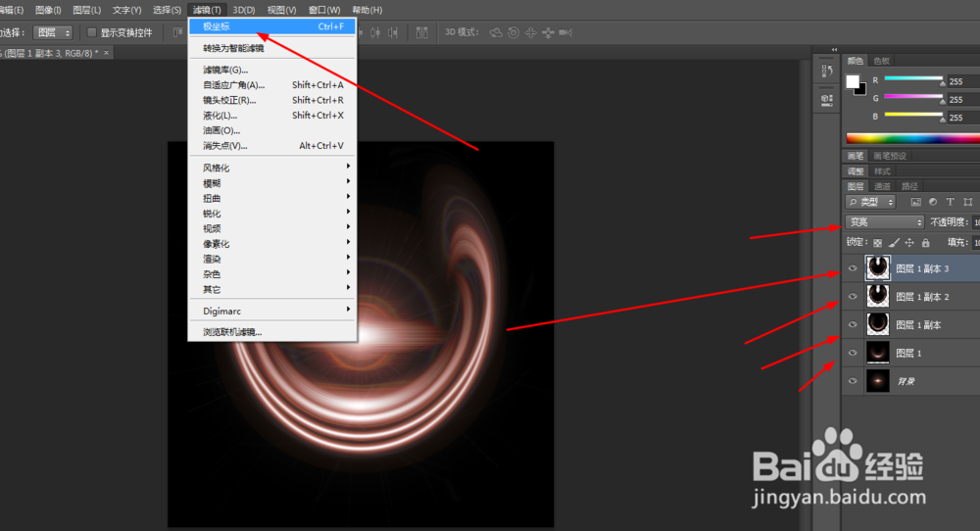Click the G green channel slider

coord(913,97)
